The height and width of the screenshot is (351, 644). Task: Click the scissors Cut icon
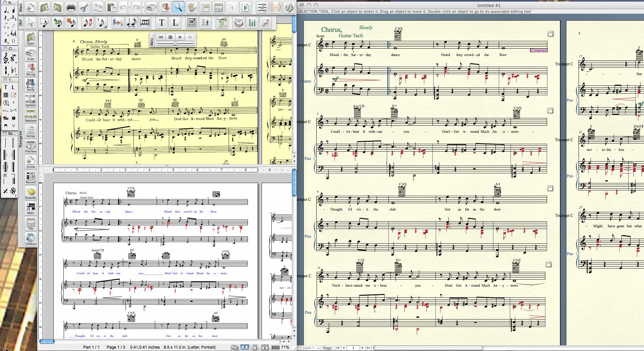pos(85,7)
